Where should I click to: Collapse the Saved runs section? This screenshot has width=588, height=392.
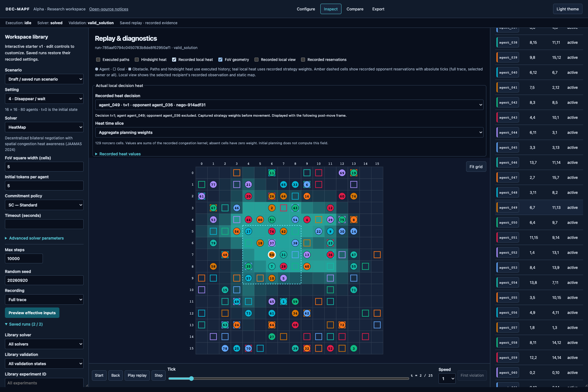(x=24, y=324)
